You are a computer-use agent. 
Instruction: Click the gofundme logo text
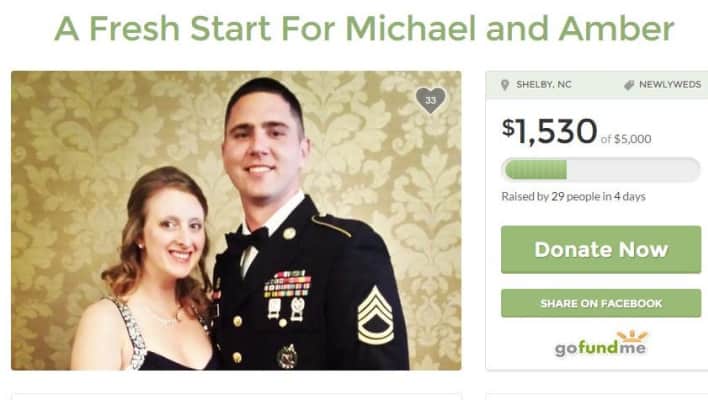point(600,349)
